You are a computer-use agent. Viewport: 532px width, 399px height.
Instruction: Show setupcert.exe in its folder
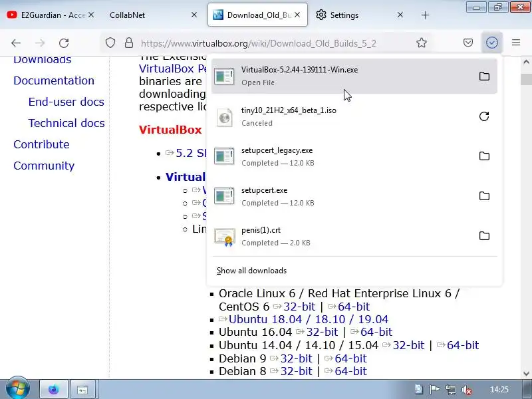coord(484,196)
